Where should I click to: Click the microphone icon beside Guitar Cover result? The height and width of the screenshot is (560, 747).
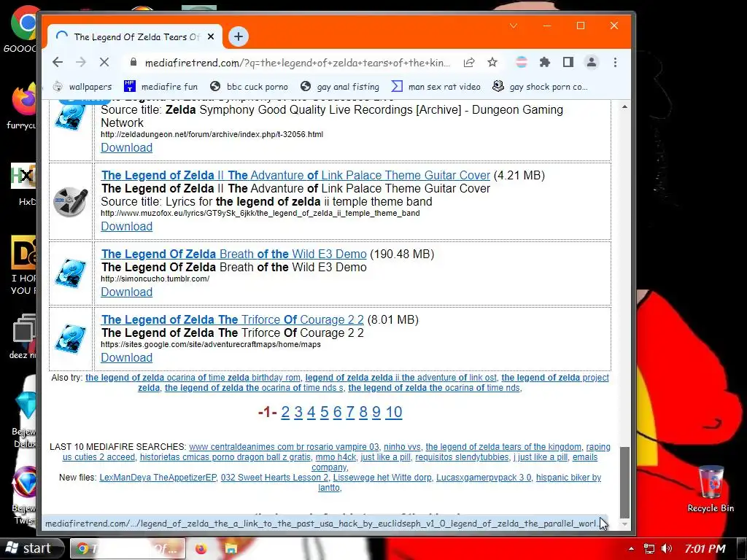pos(71,201)
